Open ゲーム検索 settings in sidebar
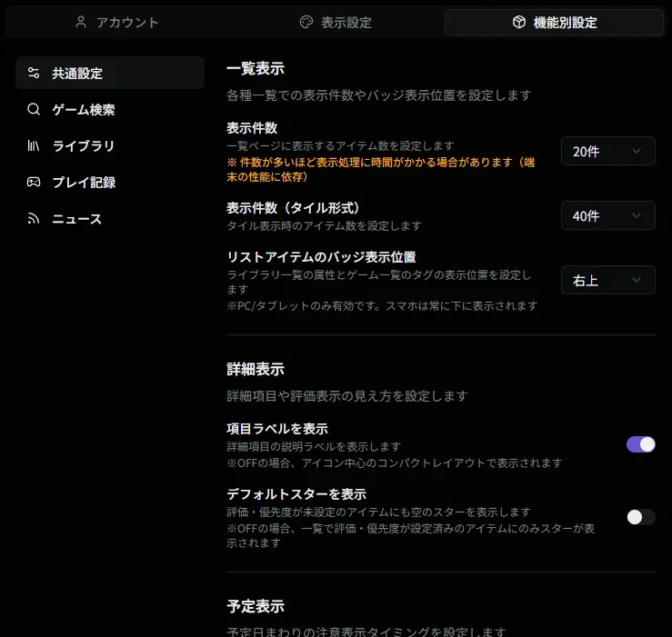 coord(110,109)
